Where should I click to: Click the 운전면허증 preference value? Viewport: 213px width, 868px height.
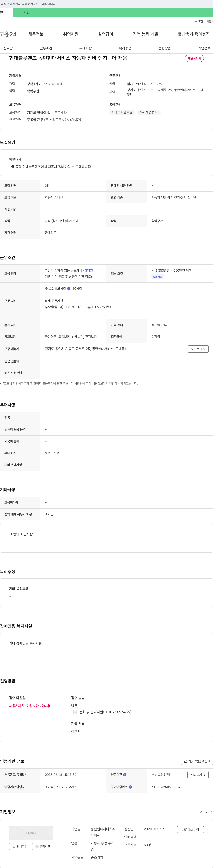pos(52,453)
